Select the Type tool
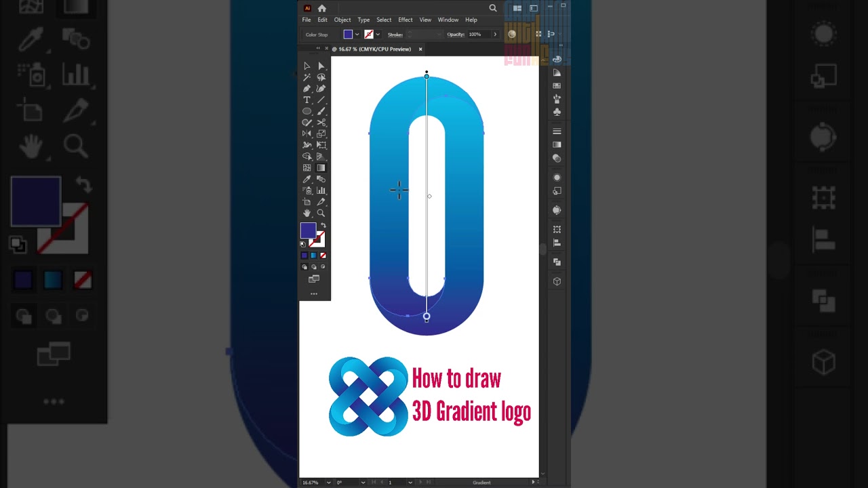The height and width of the screenshot is (488, 868). pos(307,100)
